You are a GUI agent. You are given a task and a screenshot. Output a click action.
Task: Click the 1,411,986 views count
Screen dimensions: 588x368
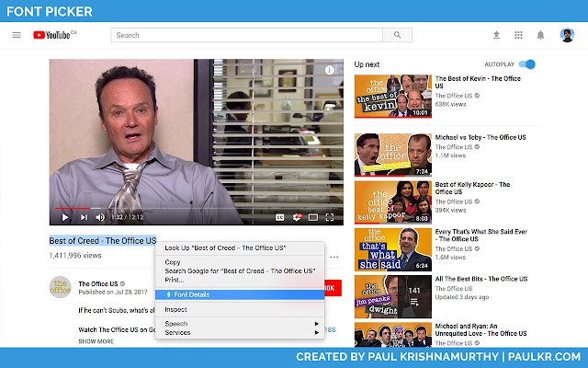[x=75, y=256]
